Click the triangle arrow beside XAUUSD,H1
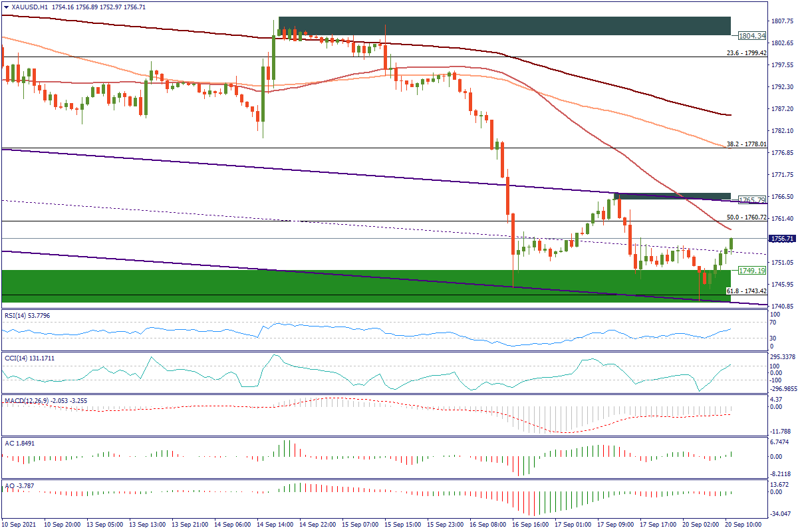 click(6, 6)
